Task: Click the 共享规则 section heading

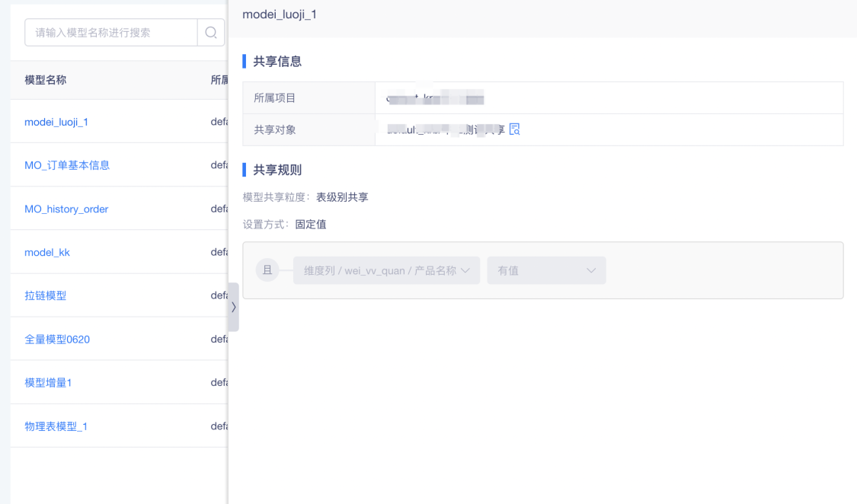Action: coord(277,170)
